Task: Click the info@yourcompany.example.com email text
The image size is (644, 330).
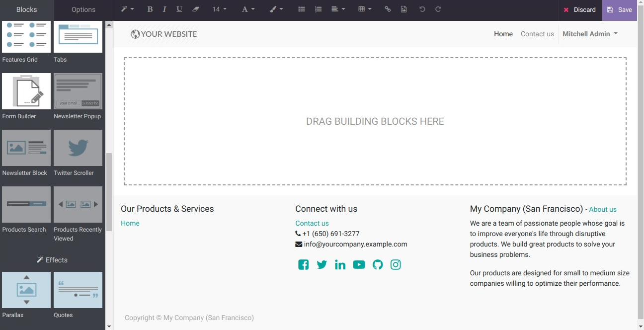Action: [x=356, y=244]
